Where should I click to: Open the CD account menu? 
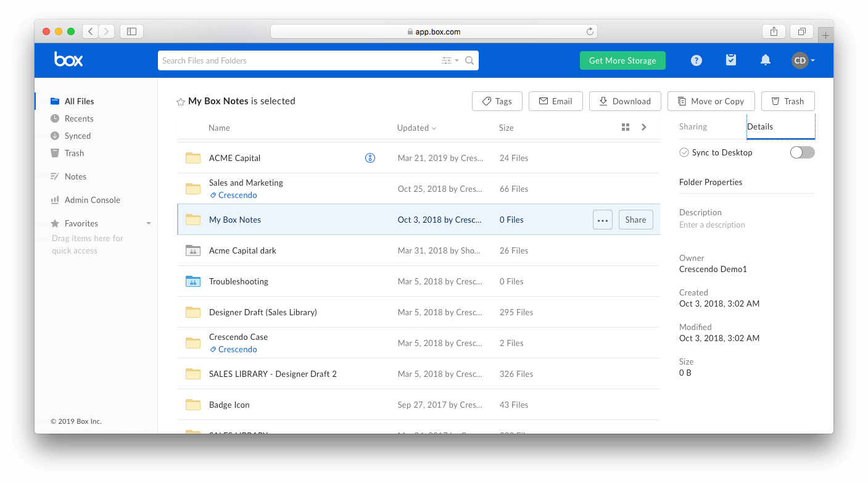pyautogui.click(x=803, y=60)
